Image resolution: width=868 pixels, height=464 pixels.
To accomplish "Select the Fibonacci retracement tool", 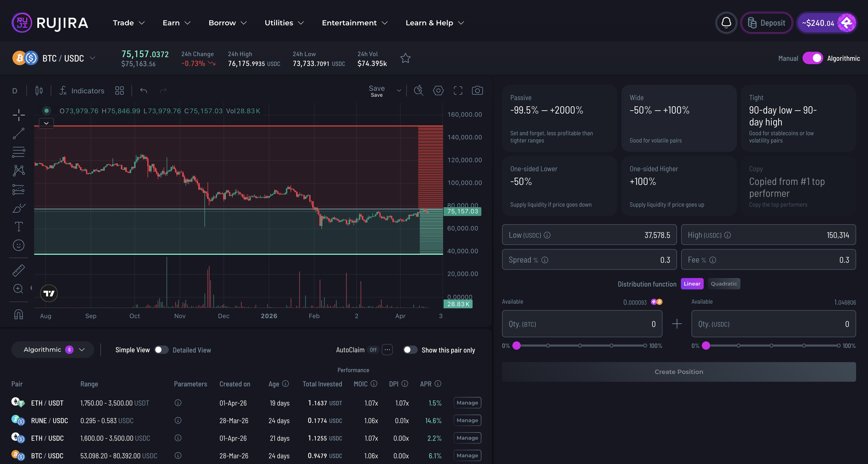I will click(19, 152).
